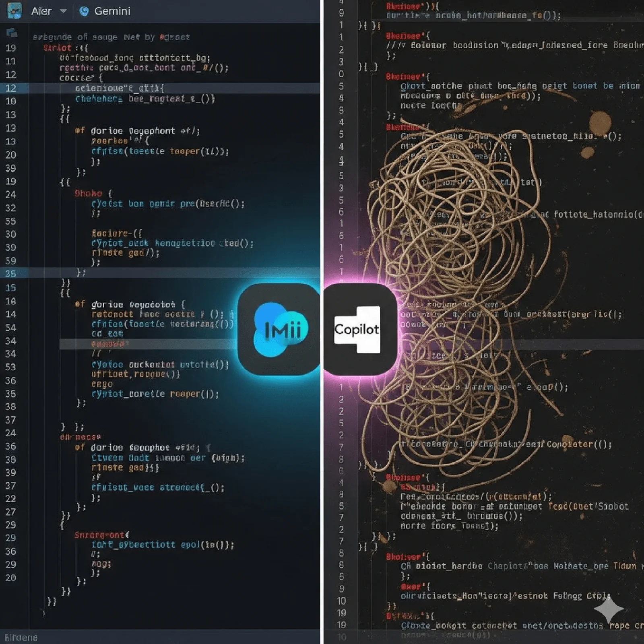Screen dimensions: 644x644
Task: Click the "Snrorg-ont{" code line
Action: point(102,535)
